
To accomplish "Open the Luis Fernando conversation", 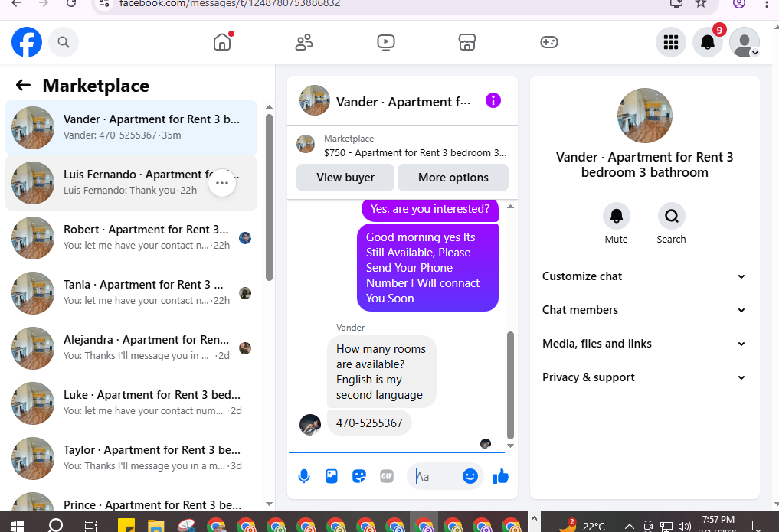I will 131,183.
